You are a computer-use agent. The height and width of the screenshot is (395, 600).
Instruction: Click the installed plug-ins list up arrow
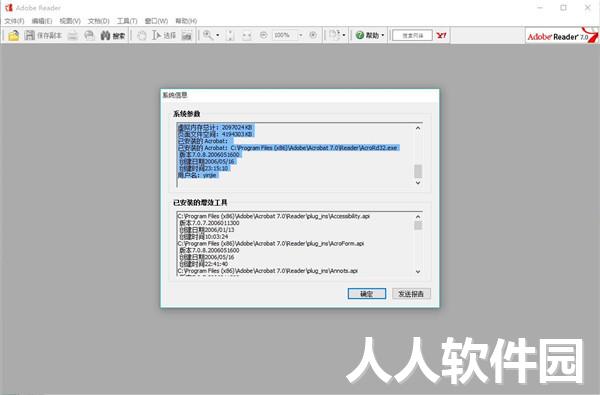(418, 217)
